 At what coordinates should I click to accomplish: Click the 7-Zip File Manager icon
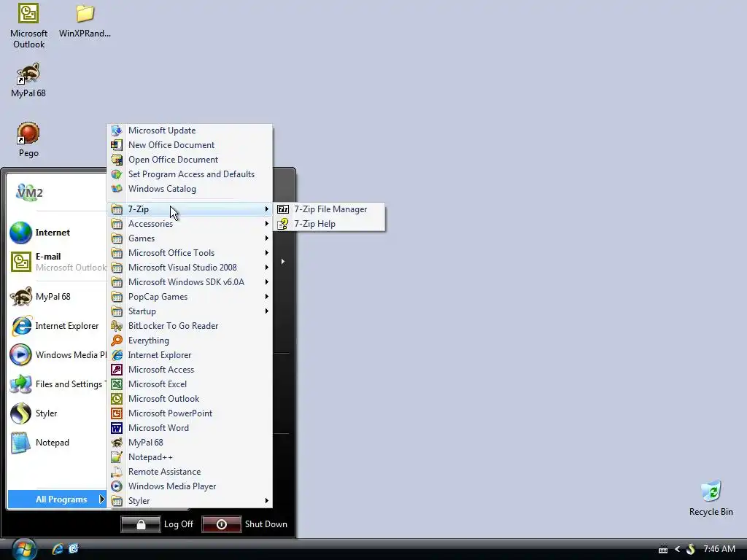point(283,209)
